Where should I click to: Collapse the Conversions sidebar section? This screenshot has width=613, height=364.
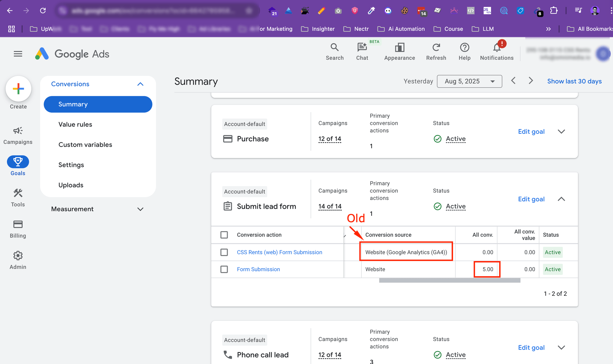coord(140,84)
